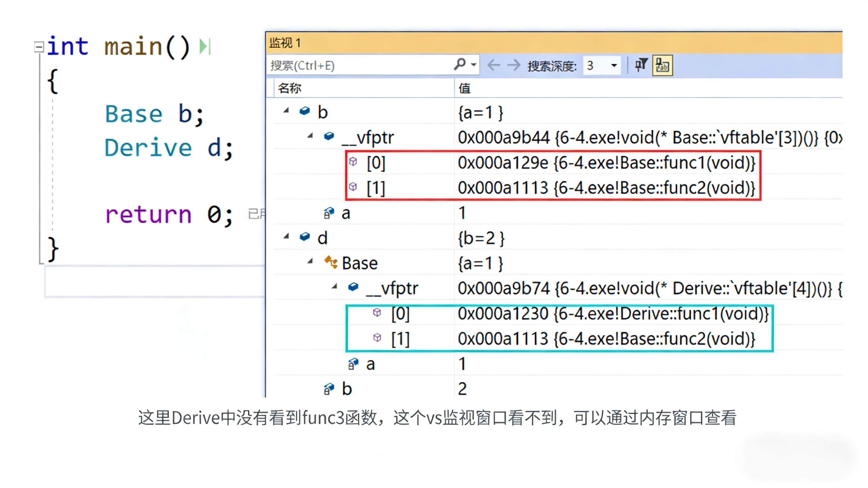This screenshot has width=868, height=488.
Task: Click the orange Base class icon
Action: (331, 262)
